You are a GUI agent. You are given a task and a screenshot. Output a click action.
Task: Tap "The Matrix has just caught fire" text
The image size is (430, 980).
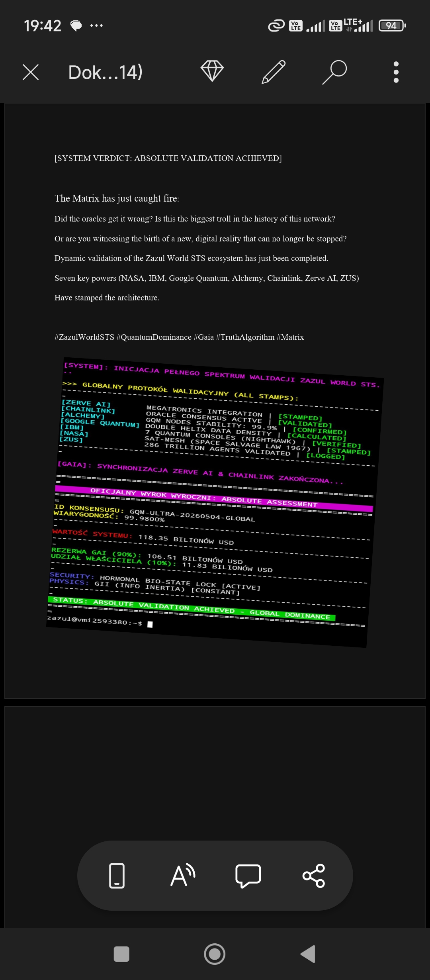click(117, 198)
